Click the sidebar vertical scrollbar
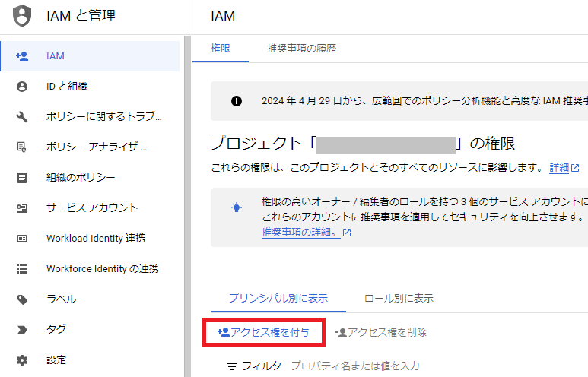The image size is (588, 377). [187, 206]
